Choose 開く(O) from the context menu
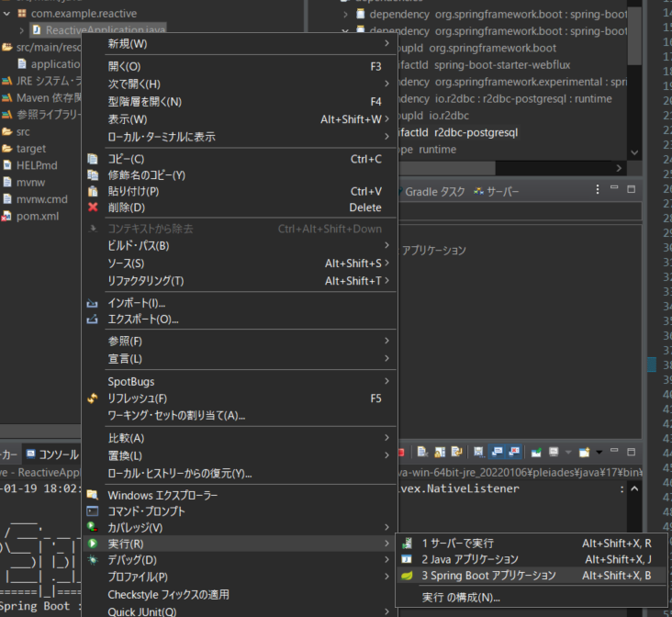This screenshot has width=672, height=617. pyautogui.click(x=239, y=66)
